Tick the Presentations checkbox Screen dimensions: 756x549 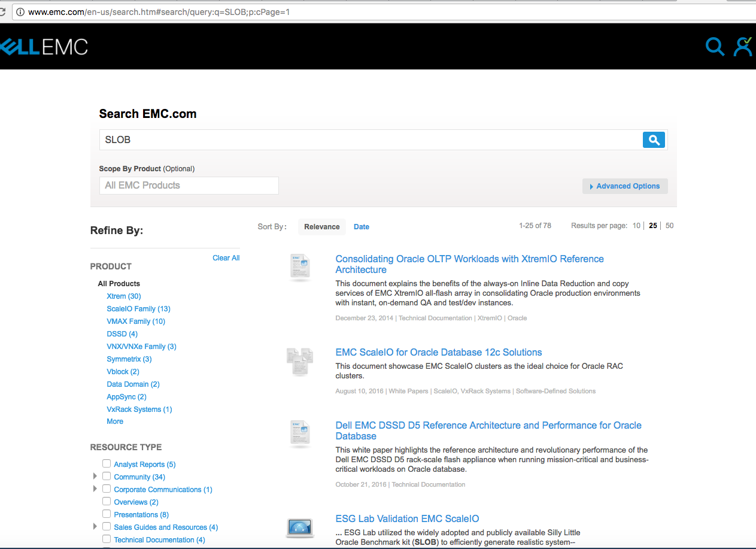tap(107, 514)
